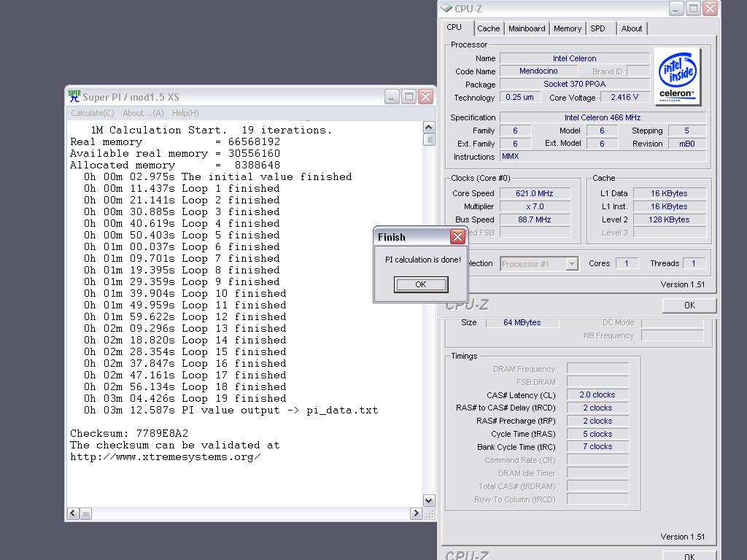Minimize the CPU-Z window
747x560 pixels.
click(676, 8)
